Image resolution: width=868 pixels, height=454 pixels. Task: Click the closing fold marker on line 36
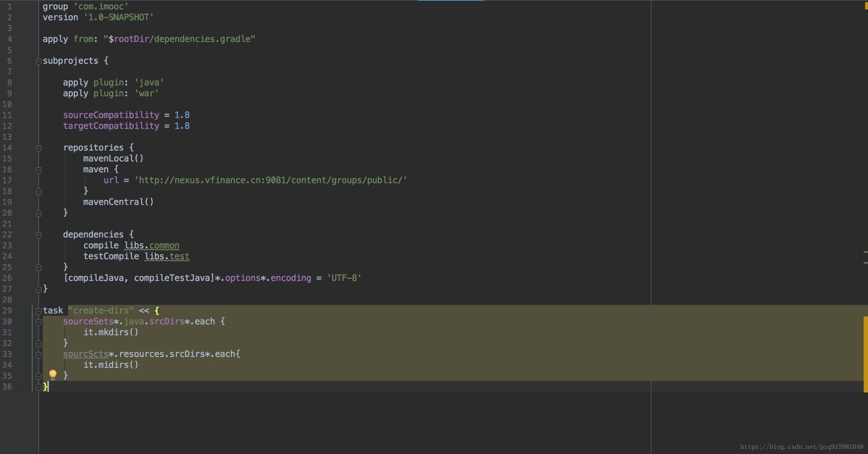tap(38, 387)
